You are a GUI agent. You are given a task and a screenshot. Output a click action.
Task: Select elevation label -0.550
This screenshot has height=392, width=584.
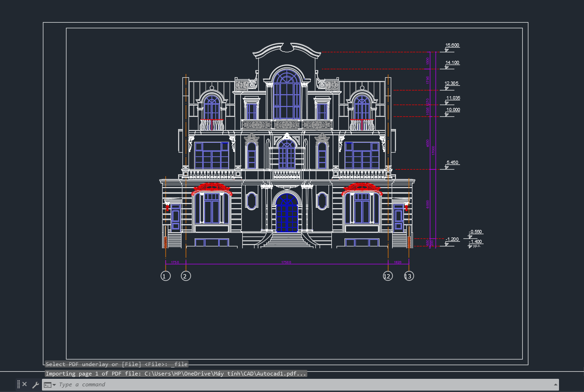pyautogui.click(x=475, y=232)
